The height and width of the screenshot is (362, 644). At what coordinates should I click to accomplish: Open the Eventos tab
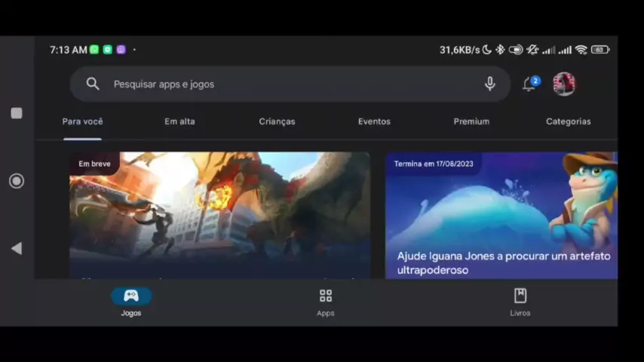pyautogui.click(x=374, y=121)
